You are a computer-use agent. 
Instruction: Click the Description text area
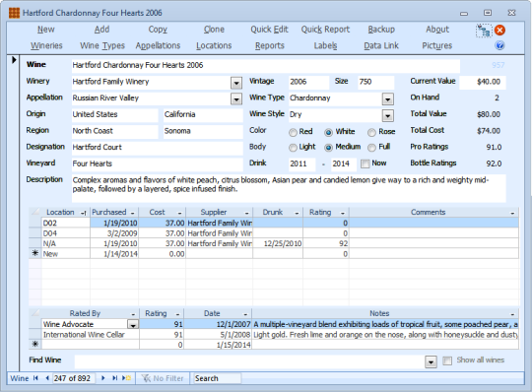point(289,188)
